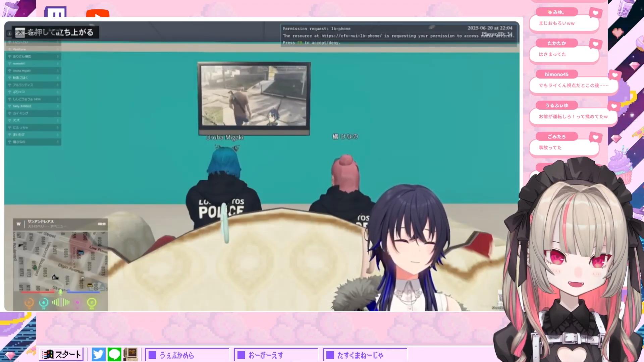Screen dimensions: 644x362
Task: Select 秋雨こはく in the member list
Action: click(x=34, y=78)
